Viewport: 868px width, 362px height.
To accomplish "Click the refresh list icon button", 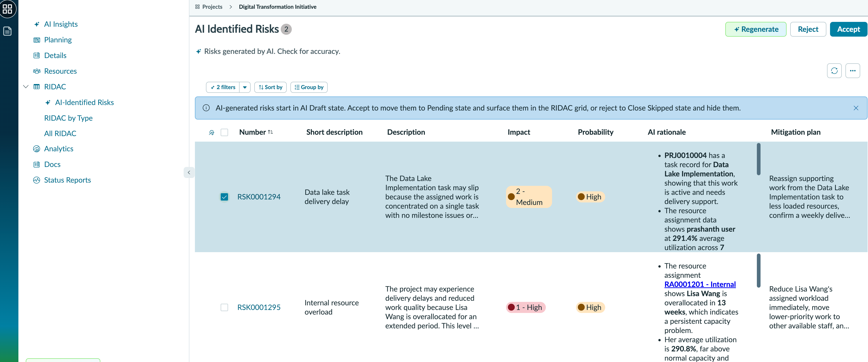I will coord(834,71).
